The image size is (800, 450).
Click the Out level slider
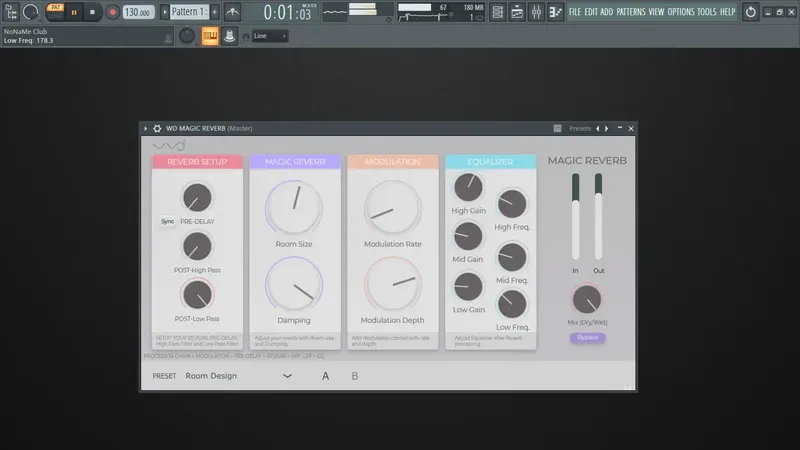598,217
